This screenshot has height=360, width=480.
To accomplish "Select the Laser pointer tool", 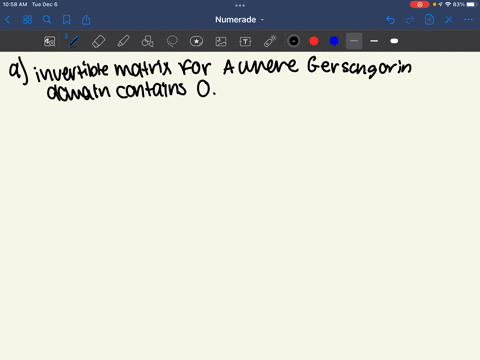I will [x=270, y=41].
